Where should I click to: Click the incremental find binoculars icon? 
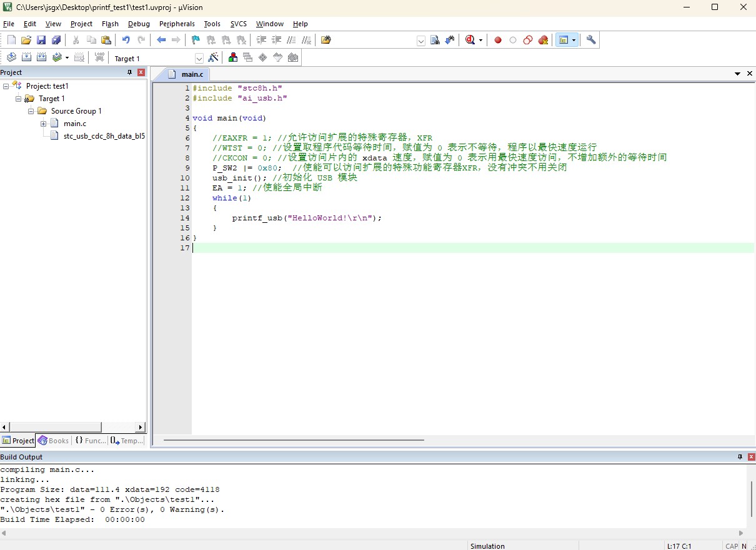(450, 40)
